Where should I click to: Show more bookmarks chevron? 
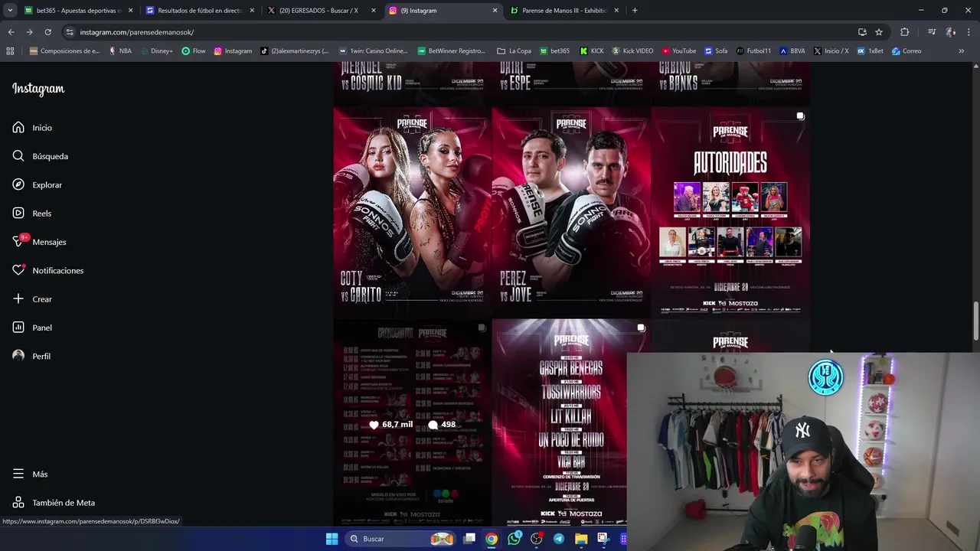(962, 51)
